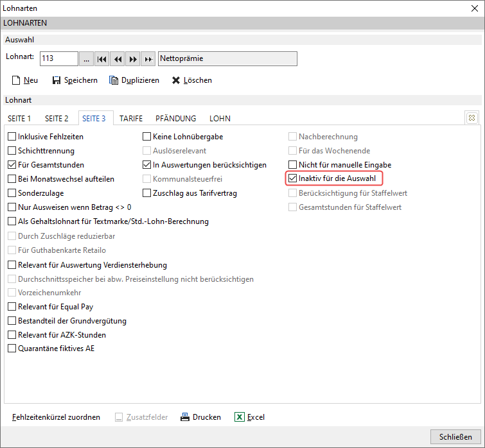Enable Nicht für manuelle Eingabe
Screen dimensions: 485x448
pyautogui.click(x=292, y=165)
